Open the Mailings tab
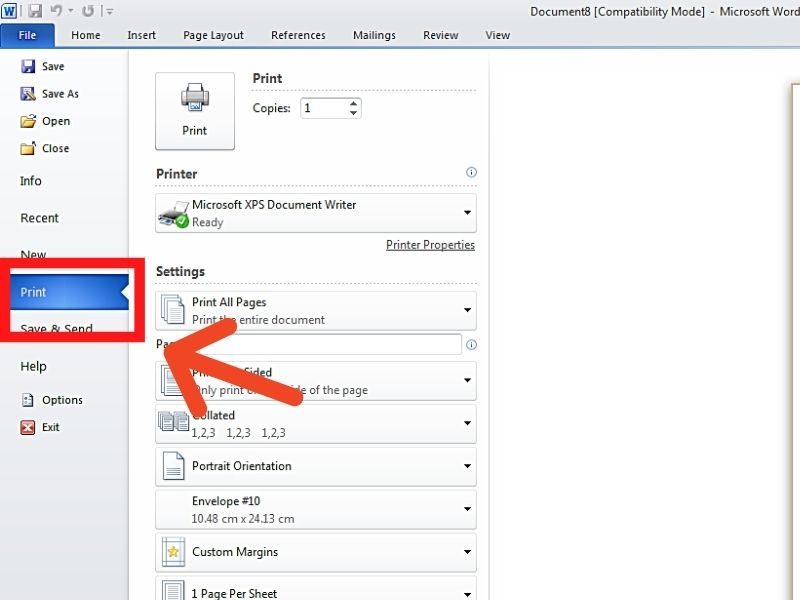800x600 pixels. tap(374, 35)
